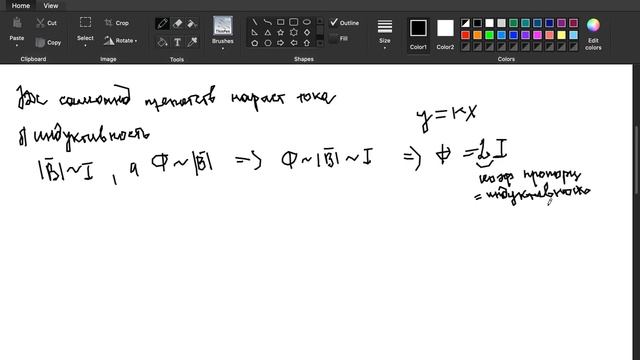This screenshot has height=360, width=640.
Task: Choose the Right arrow shape
Action: click(280, 42)
